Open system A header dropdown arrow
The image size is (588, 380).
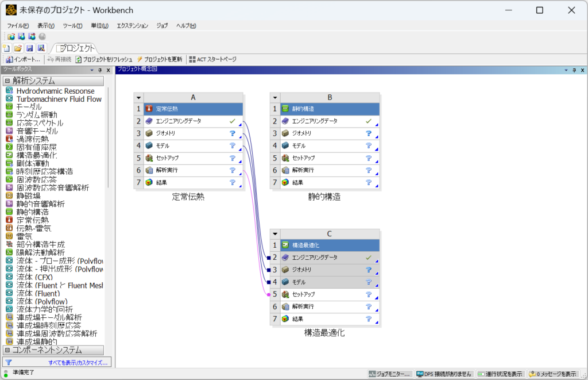(x=138, y=98)
